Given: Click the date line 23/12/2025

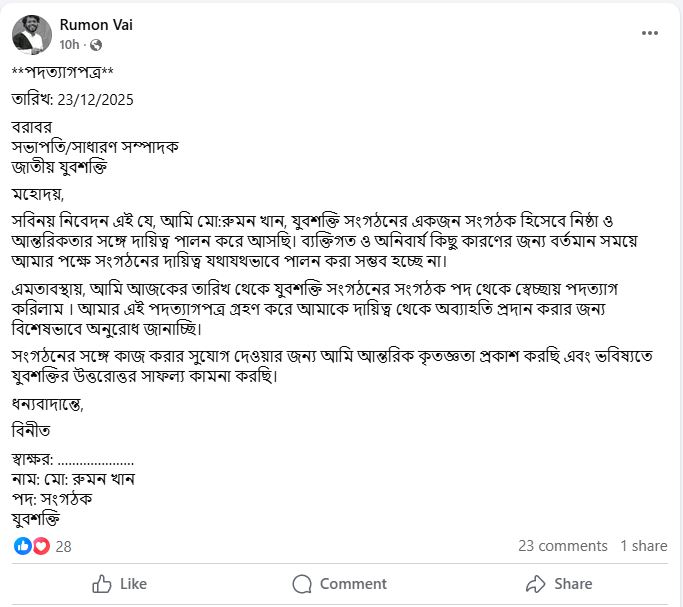Looking at the screenshot, I should pyautogui.click(x=72, y=100).
